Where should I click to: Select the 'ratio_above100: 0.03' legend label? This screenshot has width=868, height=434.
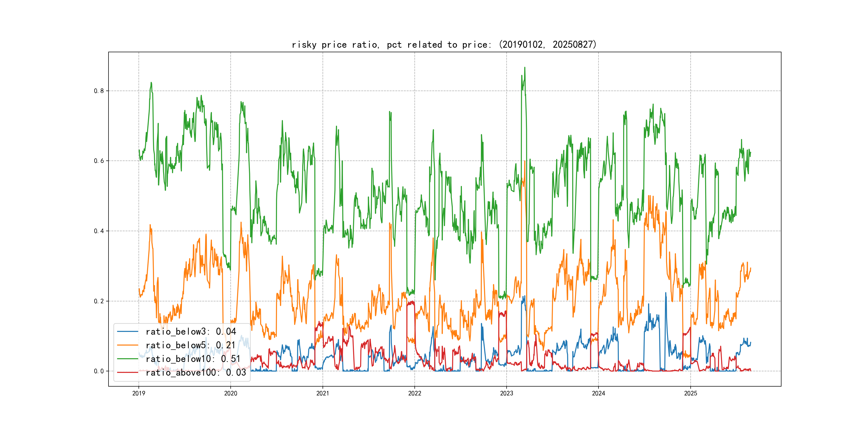click(x=196, y=372)
